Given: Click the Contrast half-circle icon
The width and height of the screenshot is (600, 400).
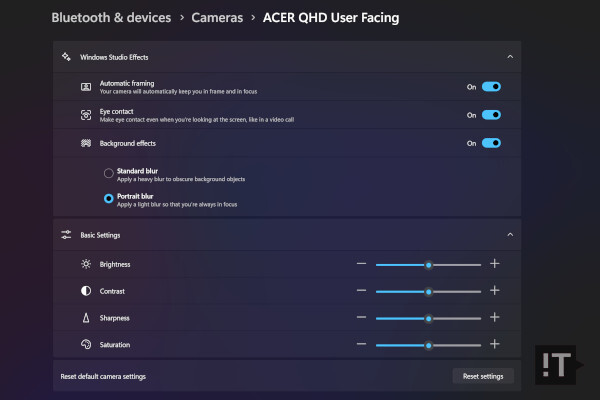Looking at the screenshot, I should pos(86,291).
